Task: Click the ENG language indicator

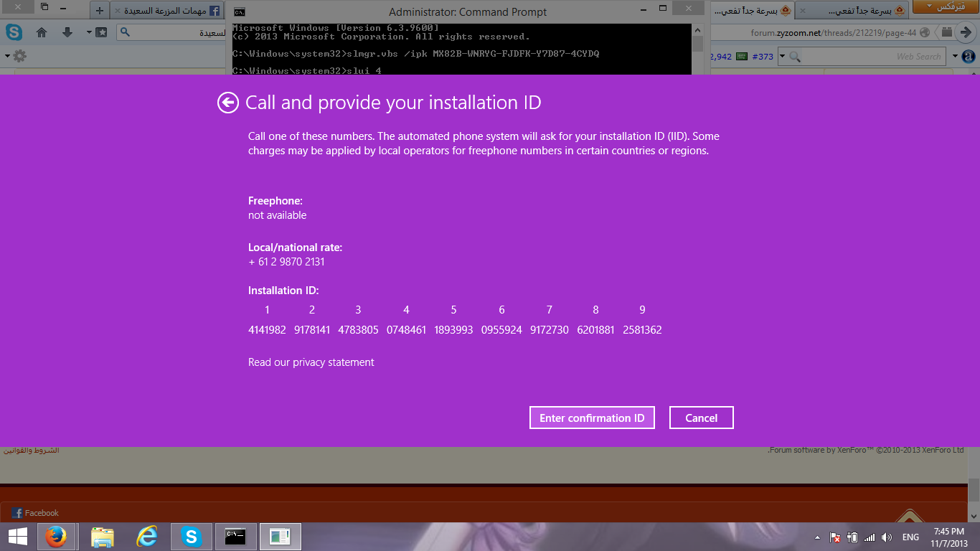Action: coord(910,537)
